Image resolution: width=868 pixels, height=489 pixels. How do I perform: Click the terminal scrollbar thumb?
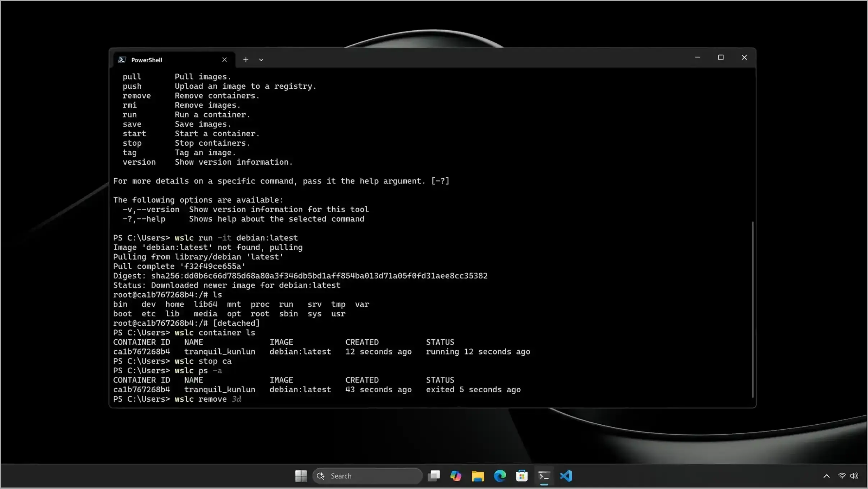pos(752,310)
